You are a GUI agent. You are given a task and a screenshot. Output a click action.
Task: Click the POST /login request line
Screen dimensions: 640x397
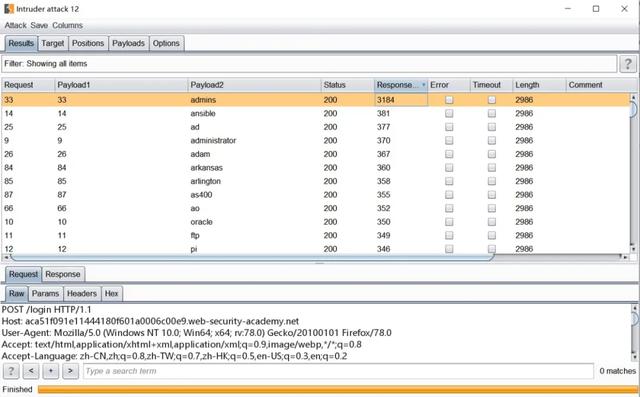(47, 310)
